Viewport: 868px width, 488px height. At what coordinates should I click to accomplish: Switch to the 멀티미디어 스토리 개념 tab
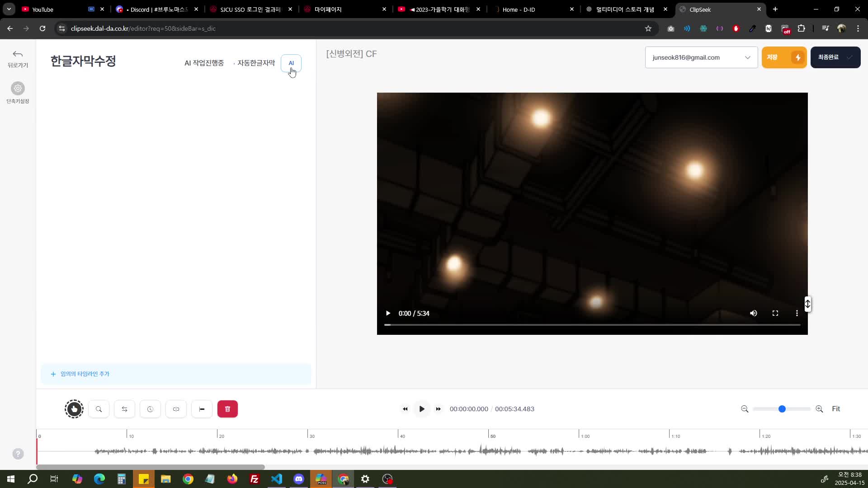click(626, 9)
